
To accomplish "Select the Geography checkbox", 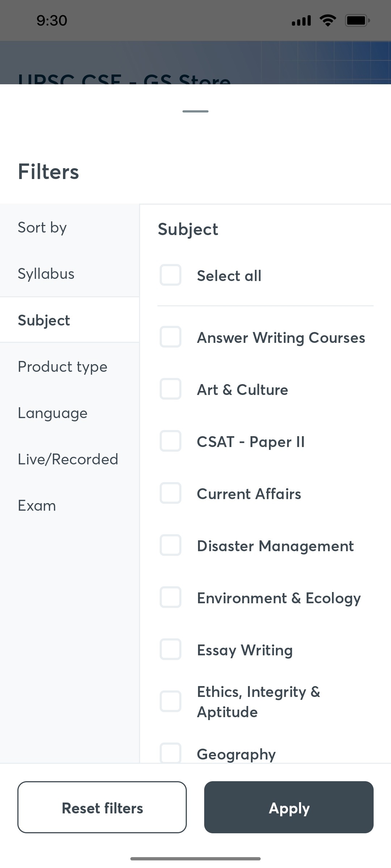I will pyautogui.click(x=170, y=753).
